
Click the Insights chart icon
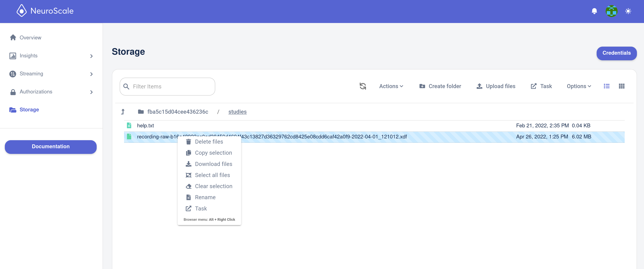coord(13,56)
